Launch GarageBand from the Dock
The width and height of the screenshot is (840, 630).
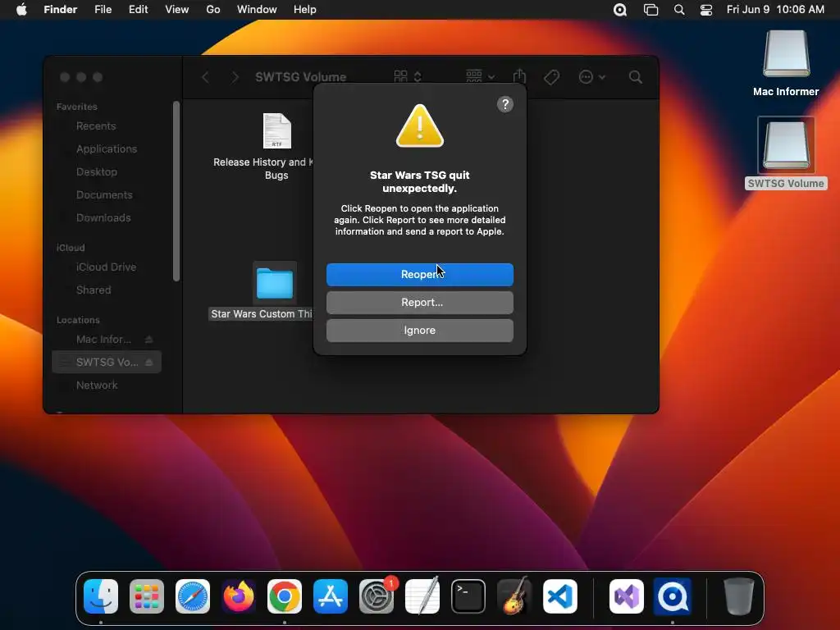pyautogui.click(x=514, y=596)
